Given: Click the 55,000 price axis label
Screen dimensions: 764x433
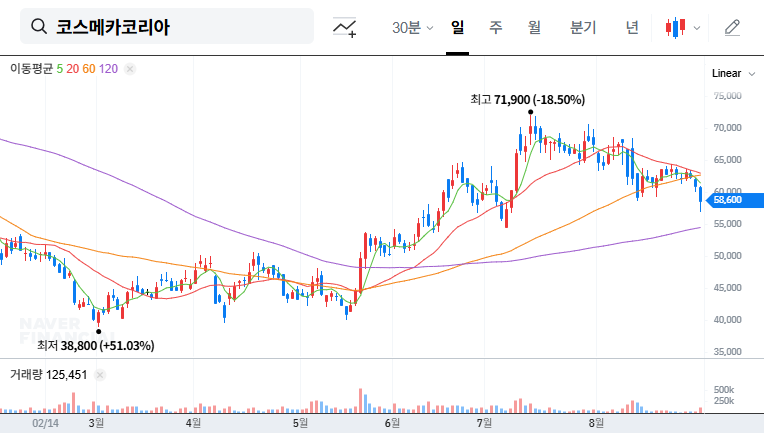Looking at the screenshot, I should click(x=727, y=224).
